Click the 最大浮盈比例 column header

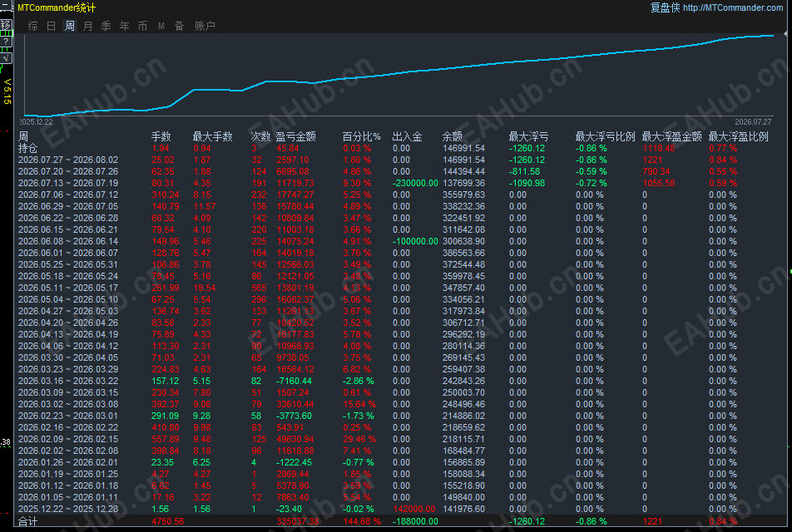[x=739, y=136]
